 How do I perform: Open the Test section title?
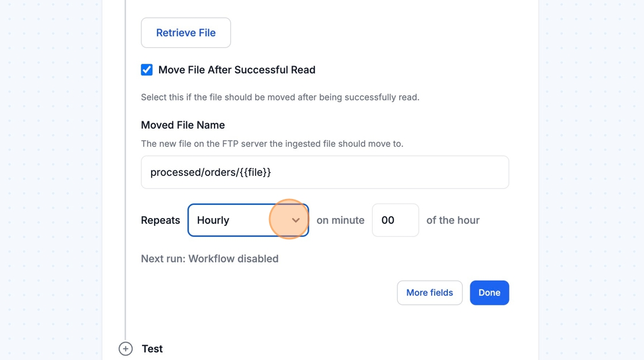152,348
